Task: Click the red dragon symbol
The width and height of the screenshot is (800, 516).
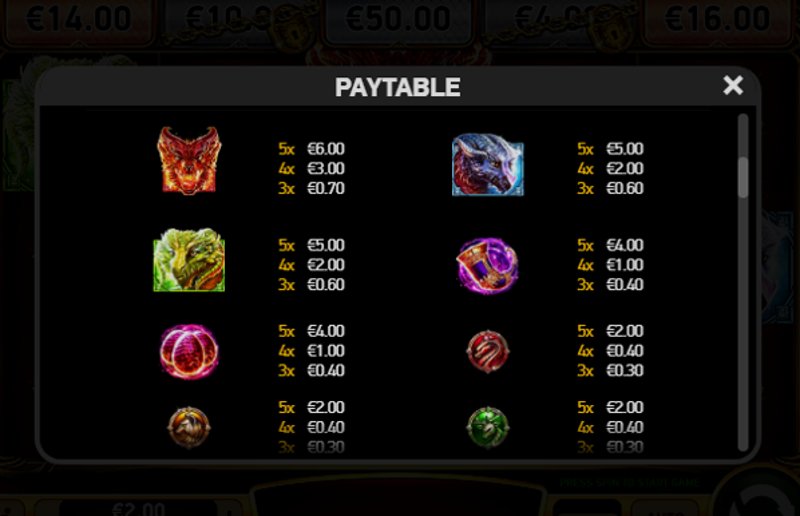Action: (189, 160)
